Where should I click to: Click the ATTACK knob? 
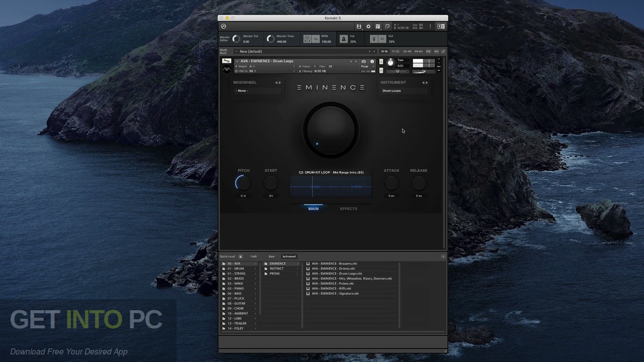tap(391, 183)
